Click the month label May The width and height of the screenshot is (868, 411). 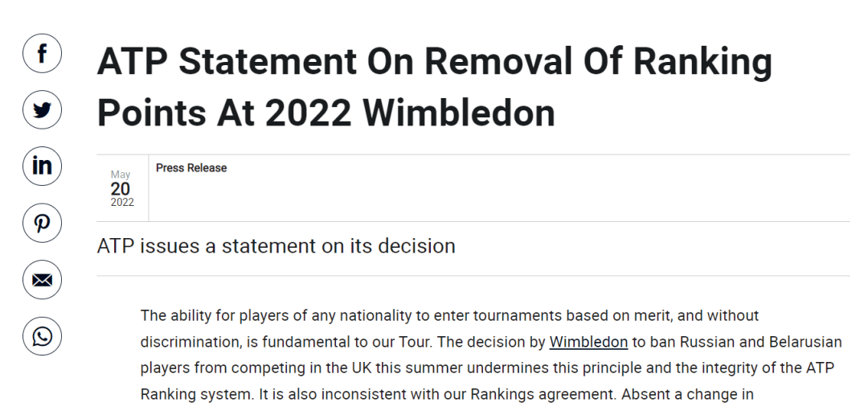coord(120,175)
